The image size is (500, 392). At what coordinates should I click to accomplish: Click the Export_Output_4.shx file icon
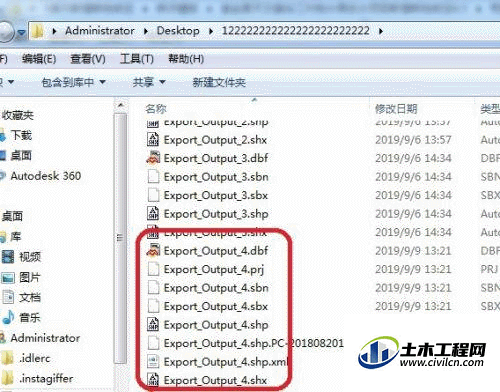pos(153,380)
